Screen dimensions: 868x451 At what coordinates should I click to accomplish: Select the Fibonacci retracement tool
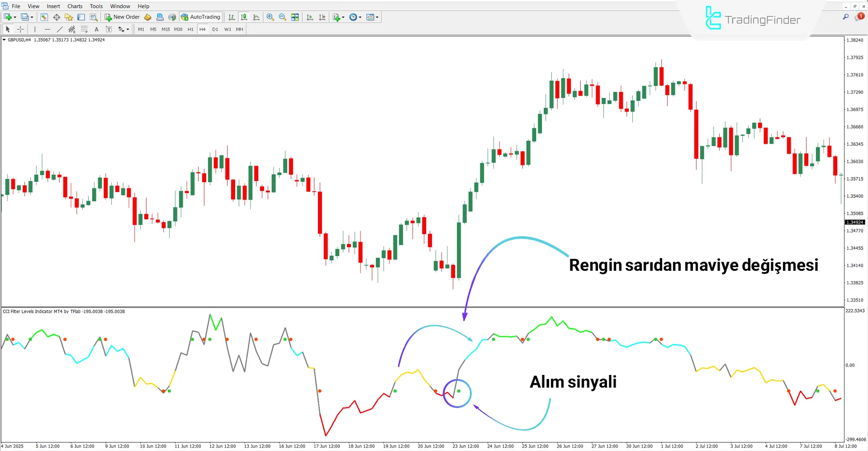pos(84,29)
